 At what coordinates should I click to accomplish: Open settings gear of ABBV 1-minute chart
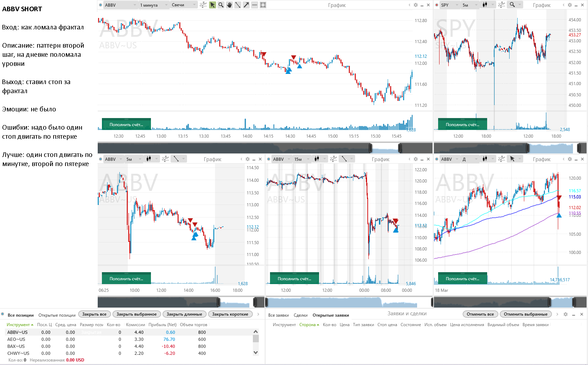click(x=416, y=5)
